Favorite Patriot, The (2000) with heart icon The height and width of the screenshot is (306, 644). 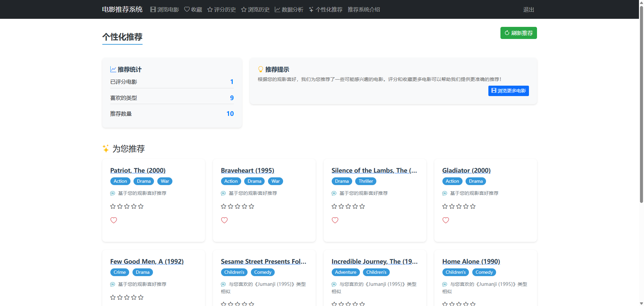pyautogui.click(x=114, y=220)
